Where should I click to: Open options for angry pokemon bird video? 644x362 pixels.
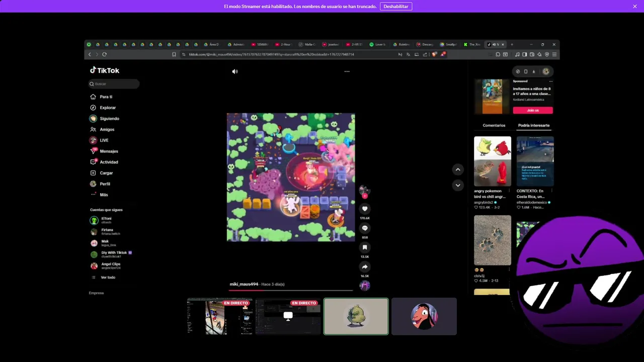pyautogui.click(x=509, y=191)
